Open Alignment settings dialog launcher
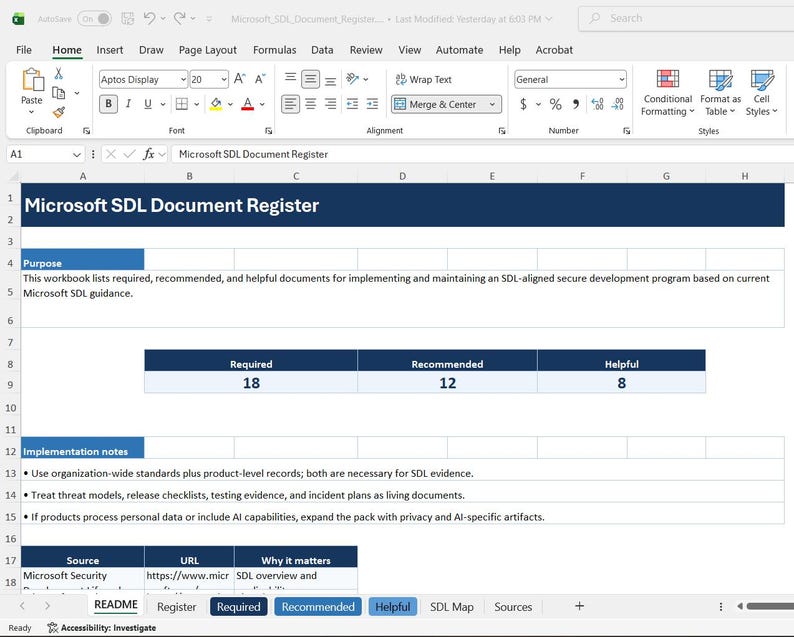Screen dimensions: 794x637 pos(502,131)
